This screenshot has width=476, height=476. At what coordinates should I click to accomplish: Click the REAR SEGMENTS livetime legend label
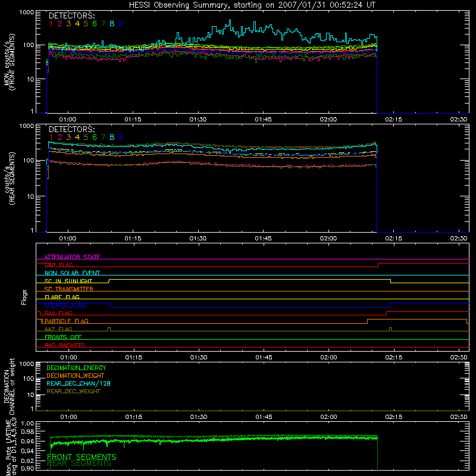(79, 464)
